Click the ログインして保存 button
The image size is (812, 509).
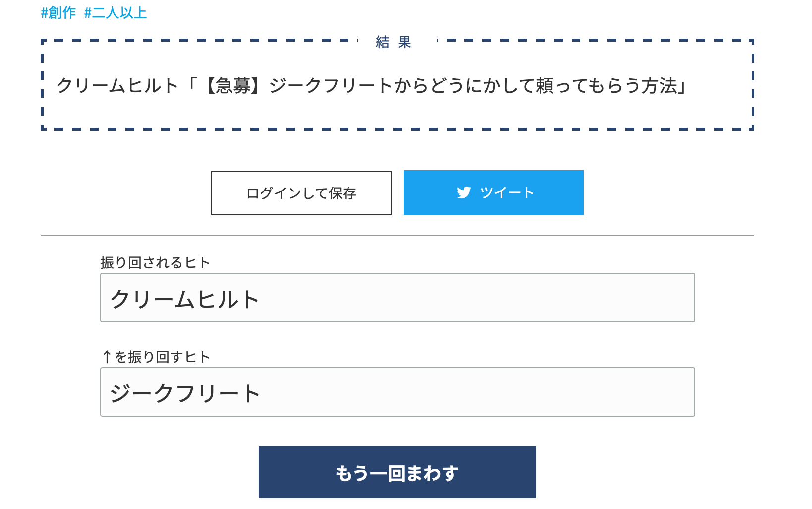click(x=301, y=193)
